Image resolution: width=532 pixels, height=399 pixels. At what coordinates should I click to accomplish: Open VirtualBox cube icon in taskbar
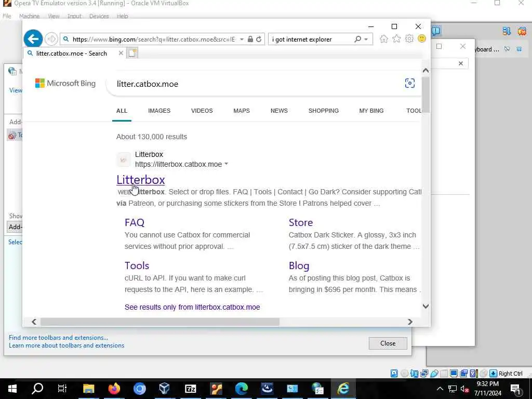tap(165, 389)
